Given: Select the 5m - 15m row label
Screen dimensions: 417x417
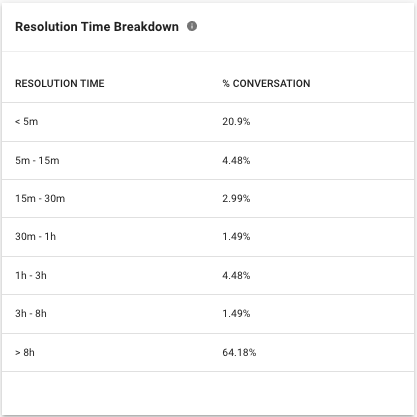Looking at the screenshot, I should (37, 160).
